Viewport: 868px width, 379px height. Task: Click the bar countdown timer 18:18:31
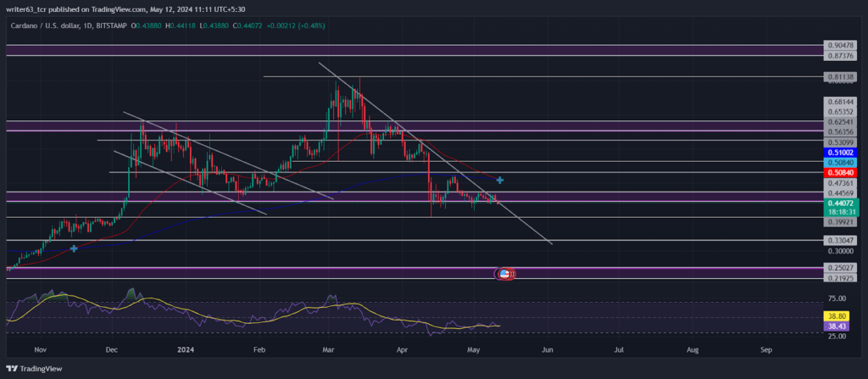point(842,211)
